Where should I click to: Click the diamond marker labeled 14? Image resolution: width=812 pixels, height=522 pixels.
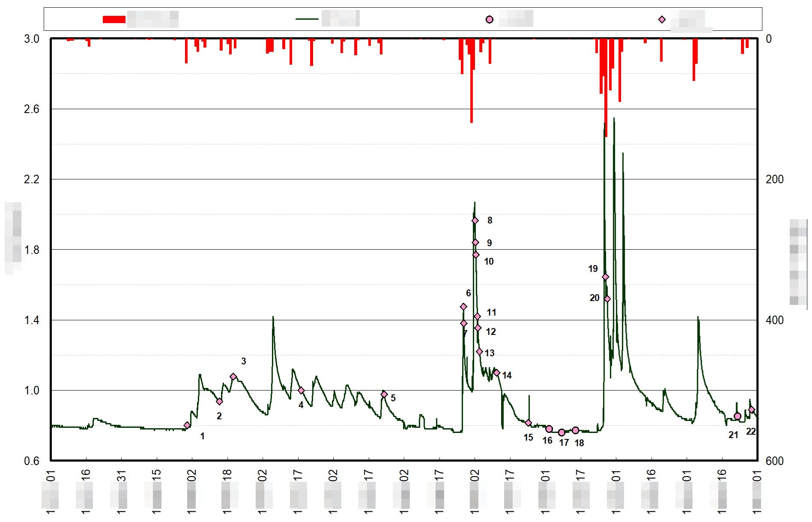point(497,373)
